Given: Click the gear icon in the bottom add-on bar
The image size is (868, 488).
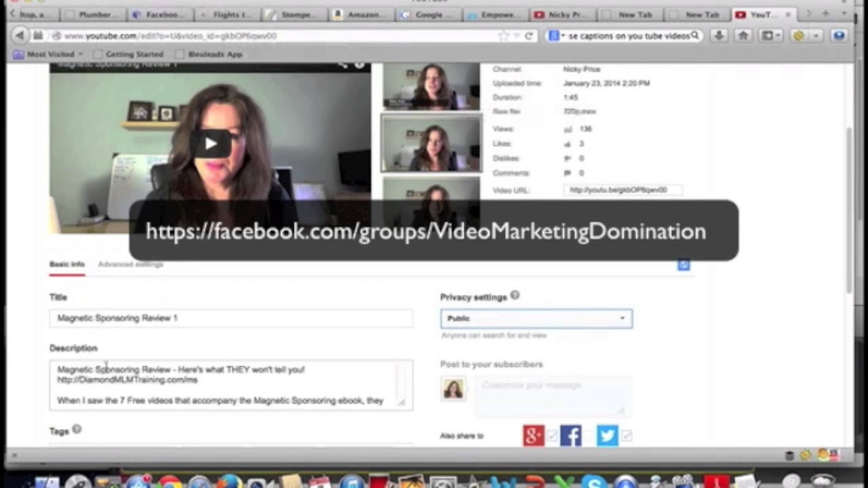Looking at the screenshot, I should click(805, 455).
